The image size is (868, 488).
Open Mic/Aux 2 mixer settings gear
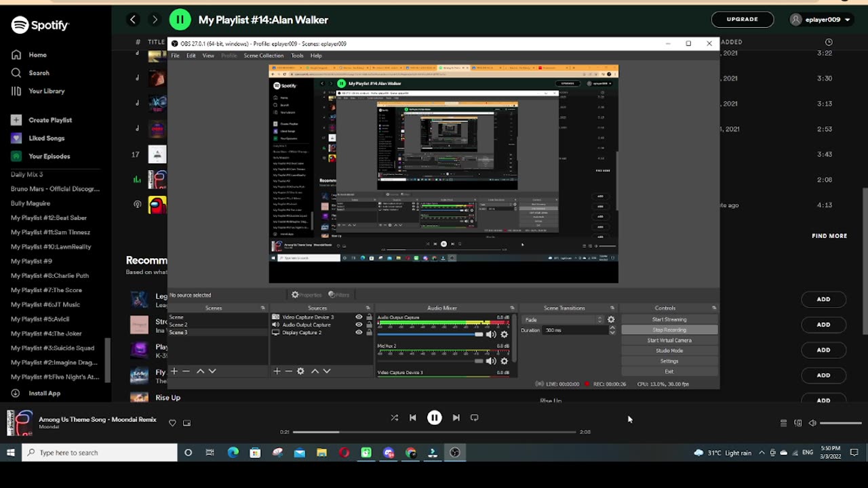click(x=504, y=361)
